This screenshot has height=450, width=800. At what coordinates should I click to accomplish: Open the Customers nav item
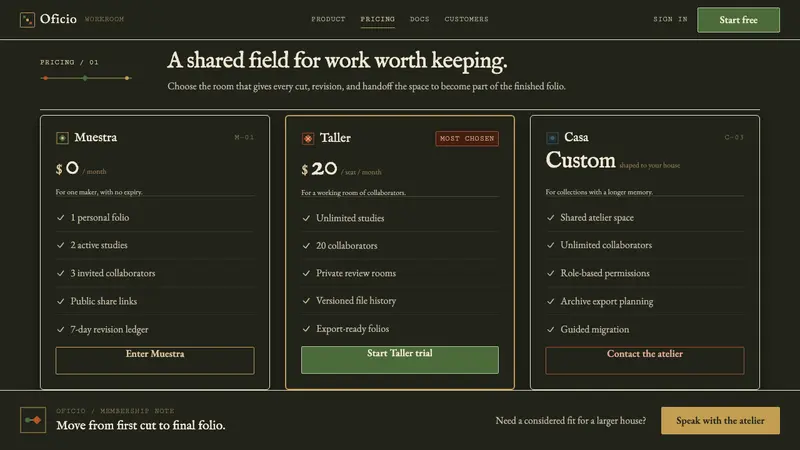click(466, 19)
